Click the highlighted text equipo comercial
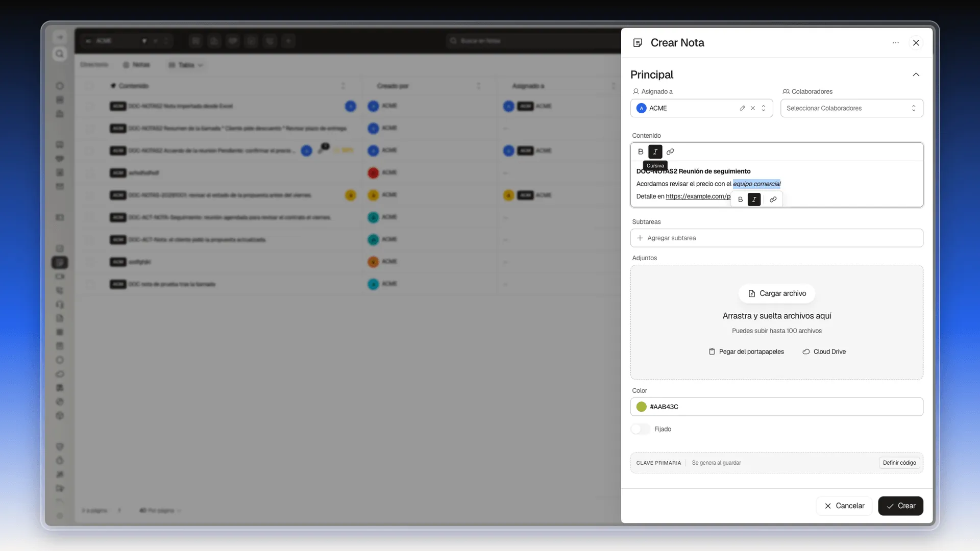 click(756, 184)
